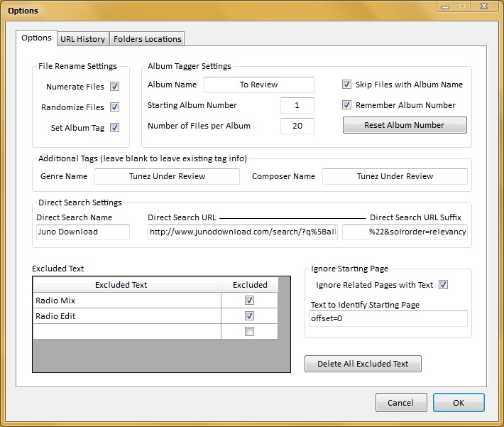Image resolution: width=504 pixels, height=427 pixels.
Task: Confirm settings with the OK button
Action: pyautogui.click(x=458, y=403)
